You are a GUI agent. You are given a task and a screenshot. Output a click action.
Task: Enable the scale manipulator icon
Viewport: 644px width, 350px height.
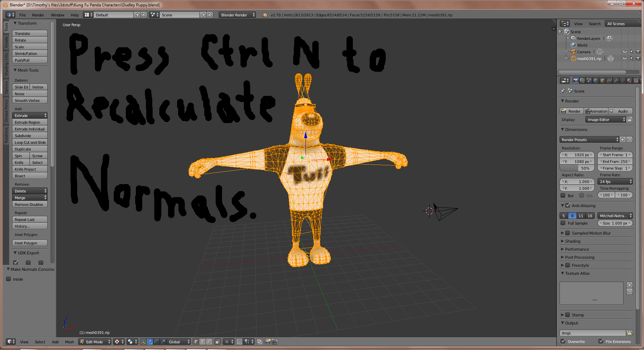tap(163, 342)
